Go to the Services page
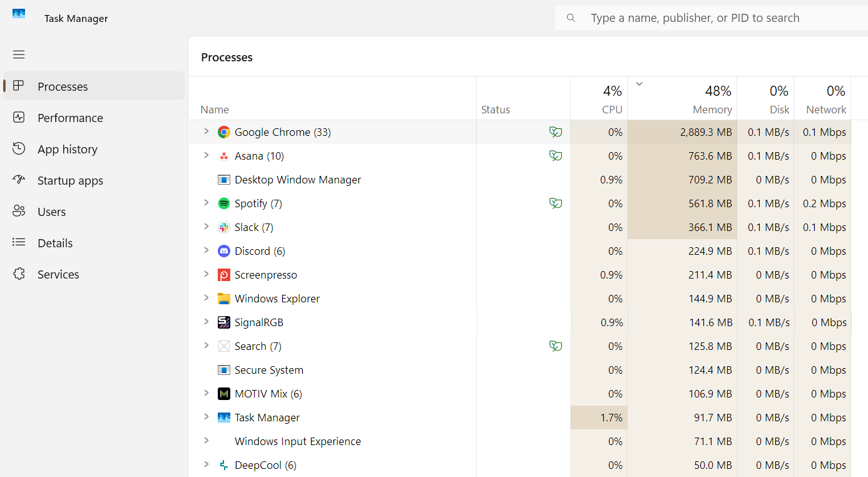The width and height of the screenshot is (868, 477). (58, 274)
